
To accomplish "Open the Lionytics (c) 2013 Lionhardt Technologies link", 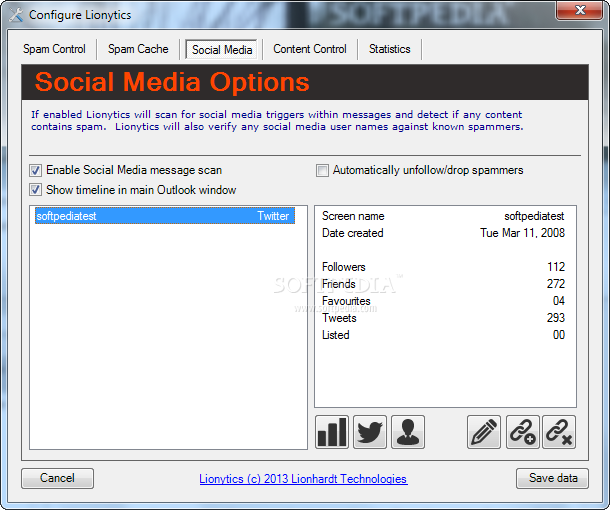I will click(x=303, y=479).
